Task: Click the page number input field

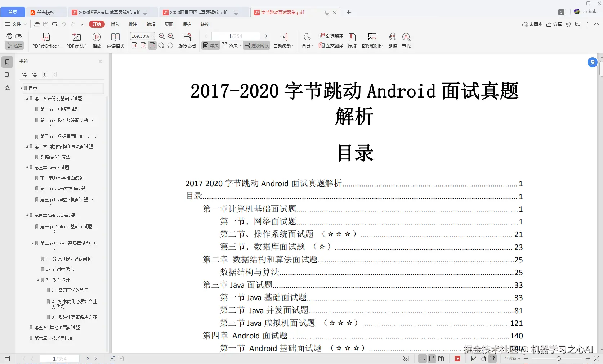Action: point(236,36)
